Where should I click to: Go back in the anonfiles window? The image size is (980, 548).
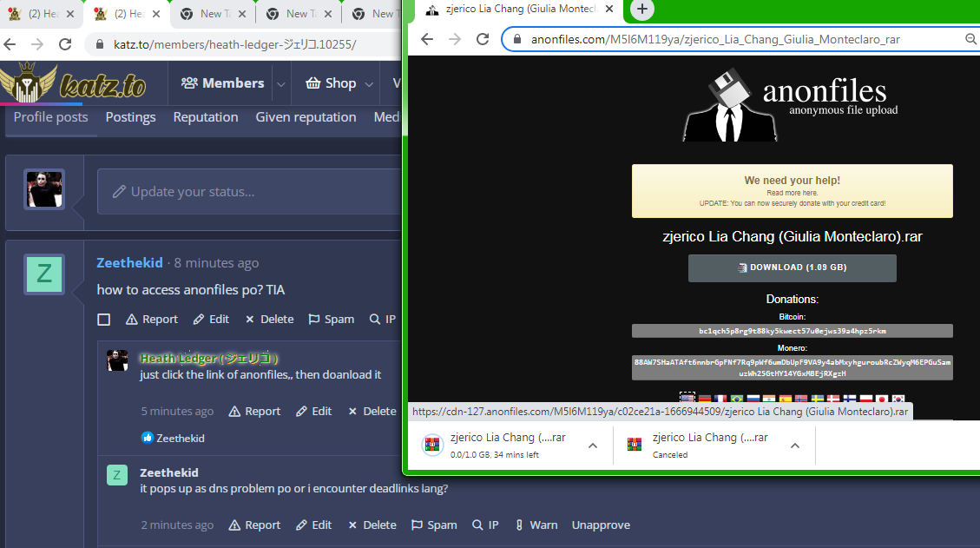[x=427, y=39]
